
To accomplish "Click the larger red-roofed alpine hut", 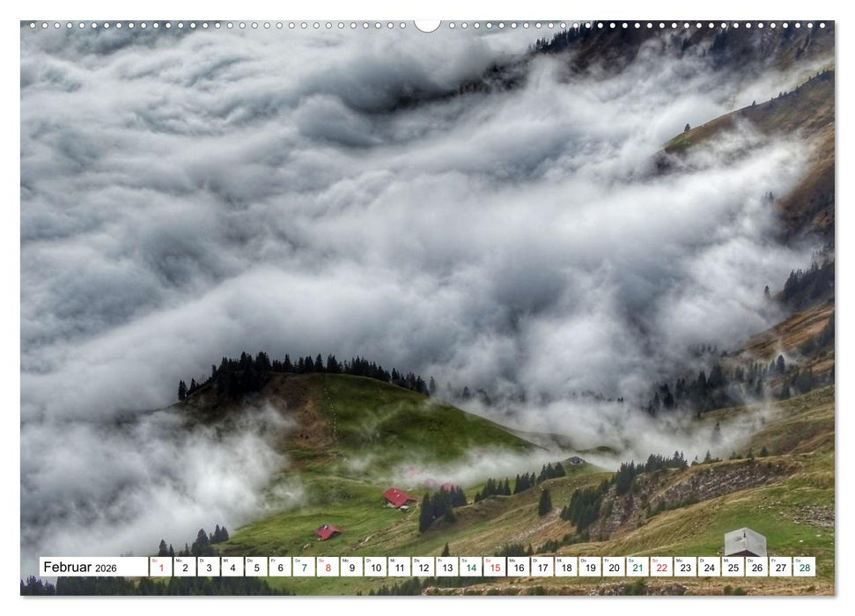I will click(398, 499).
